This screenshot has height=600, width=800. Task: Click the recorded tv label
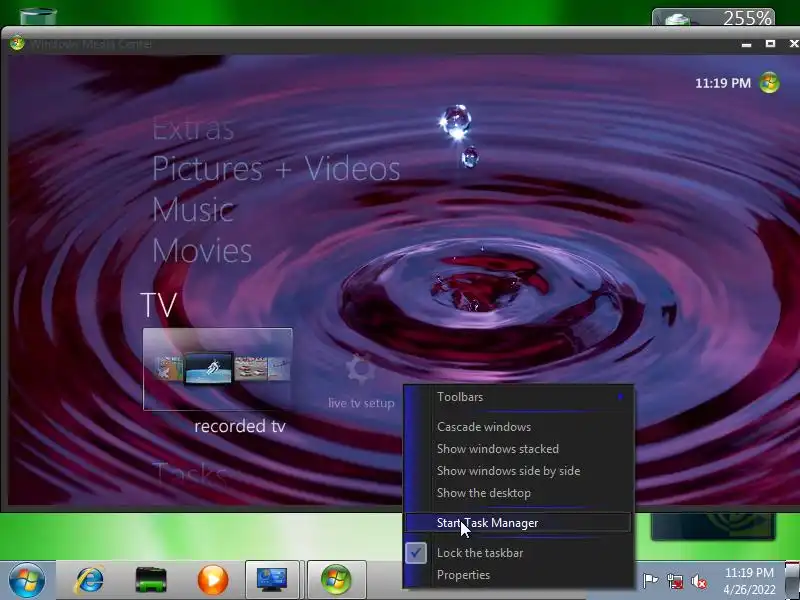point(240,426)
